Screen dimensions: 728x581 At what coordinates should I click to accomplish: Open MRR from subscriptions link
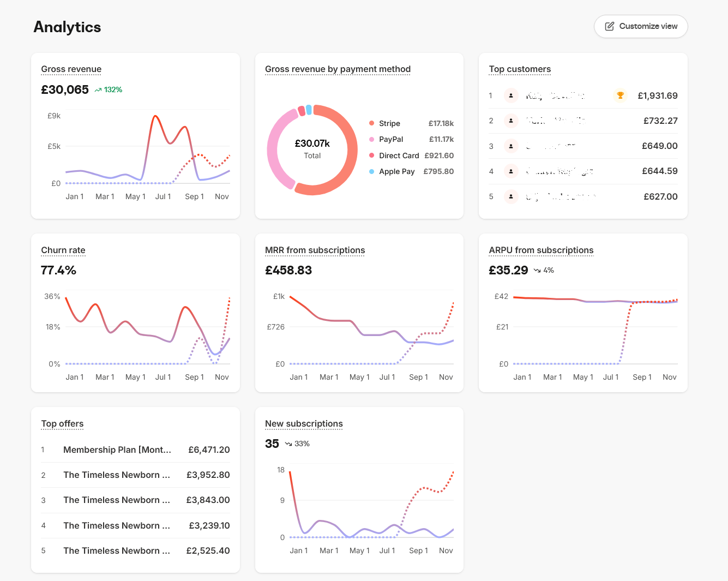pos(315,250)
